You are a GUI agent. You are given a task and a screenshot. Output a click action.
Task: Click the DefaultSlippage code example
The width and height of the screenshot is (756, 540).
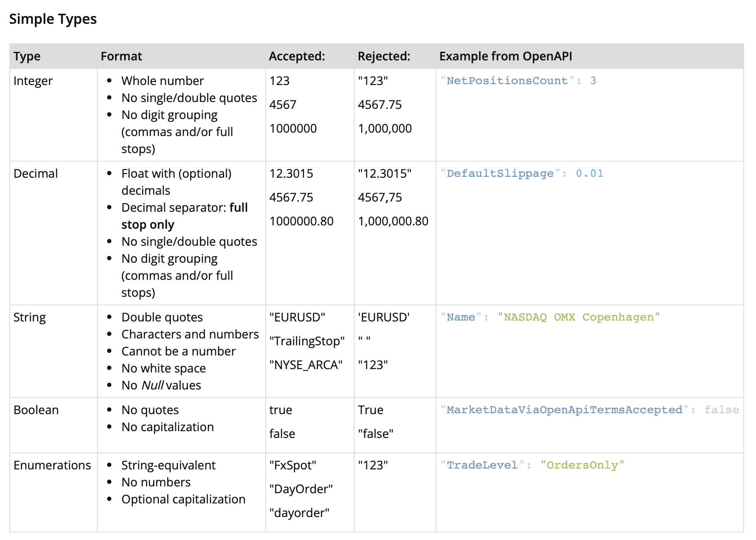[521, 173]
